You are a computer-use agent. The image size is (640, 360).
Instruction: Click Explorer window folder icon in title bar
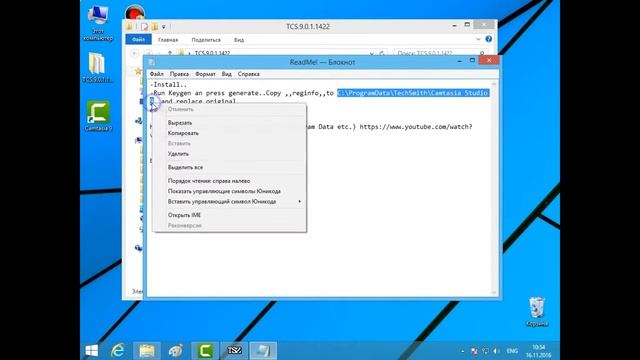point(129,27)
